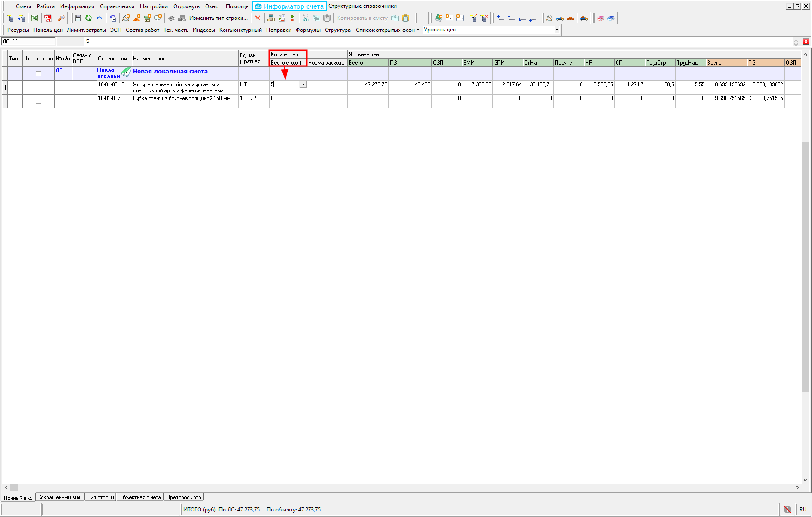Click the horizontal scrollbar thumb
Viewport: 812px width, 517px height.
(14, 487)
